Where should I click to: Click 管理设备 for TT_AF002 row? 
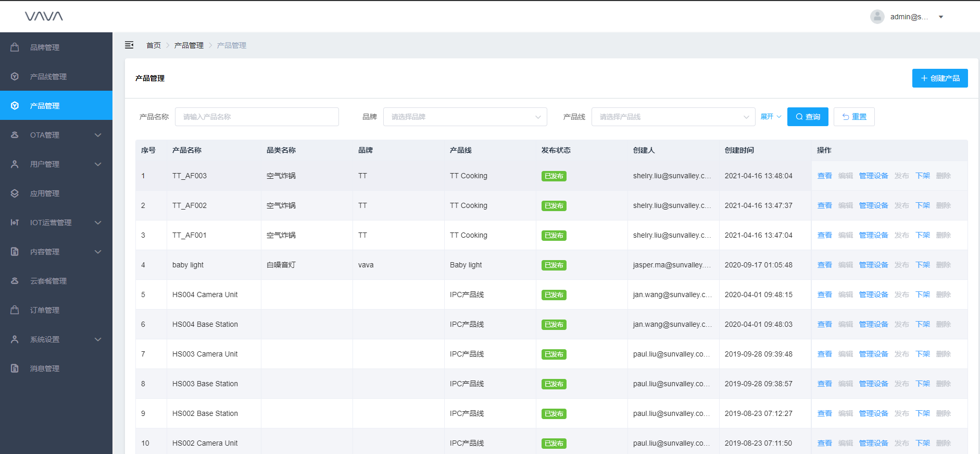(874, 205)
